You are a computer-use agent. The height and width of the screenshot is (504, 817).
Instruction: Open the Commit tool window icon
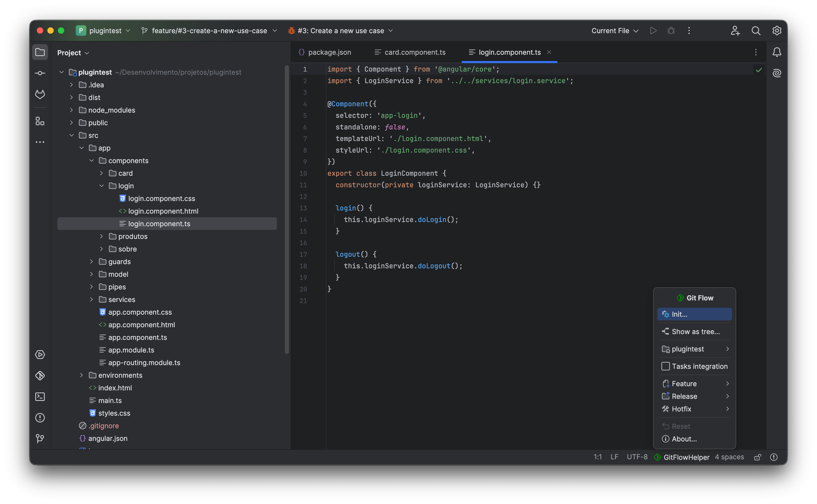[x=40, y=73]
